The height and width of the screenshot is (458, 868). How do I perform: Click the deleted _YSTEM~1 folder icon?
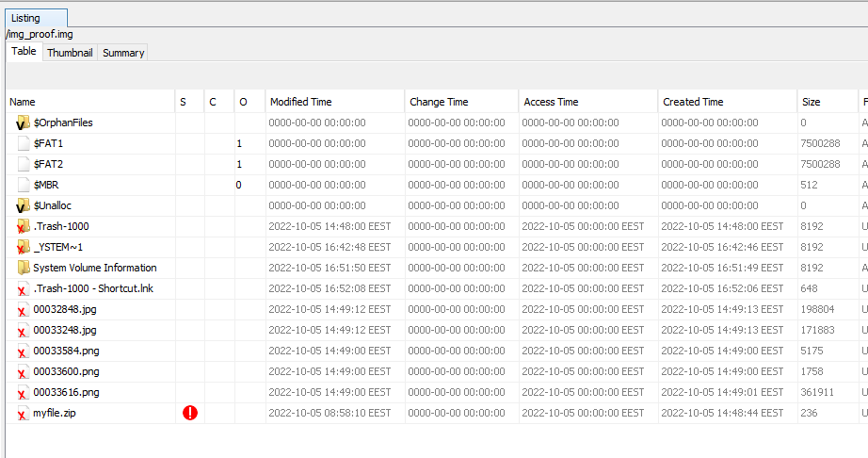tap(24, 247)
